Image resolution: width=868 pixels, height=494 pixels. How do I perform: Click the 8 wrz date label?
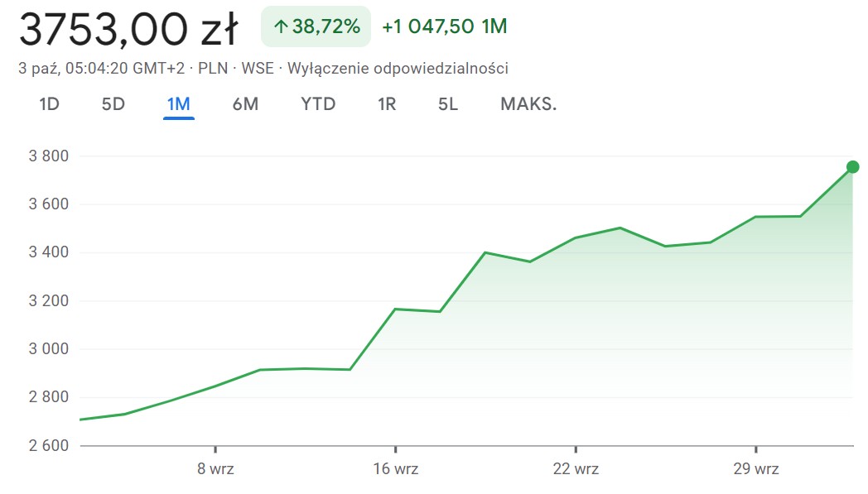pyautogui.click(x=215, y=469)
